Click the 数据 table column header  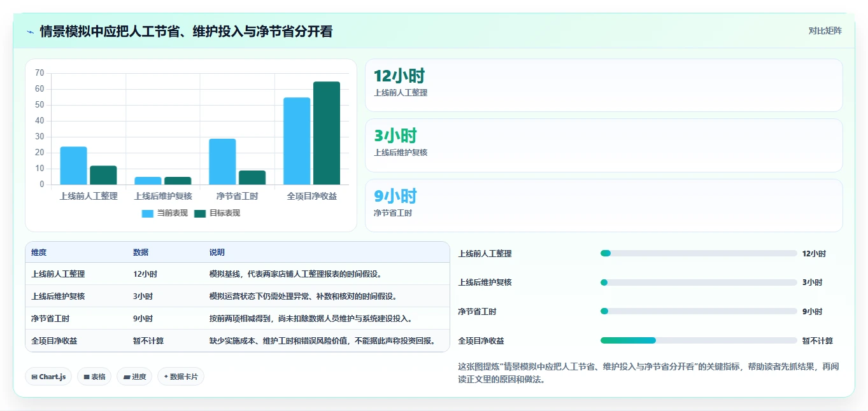[x=141, y=253]
